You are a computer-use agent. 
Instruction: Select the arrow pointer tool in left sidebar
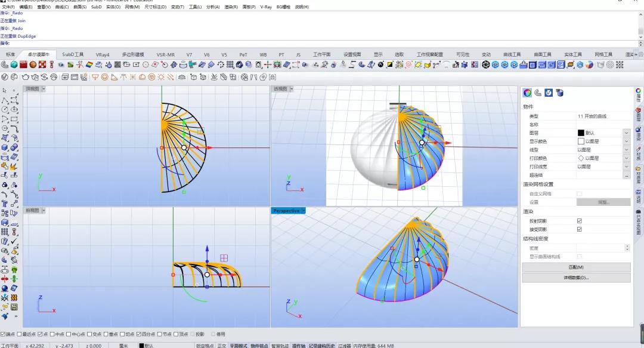5,91
